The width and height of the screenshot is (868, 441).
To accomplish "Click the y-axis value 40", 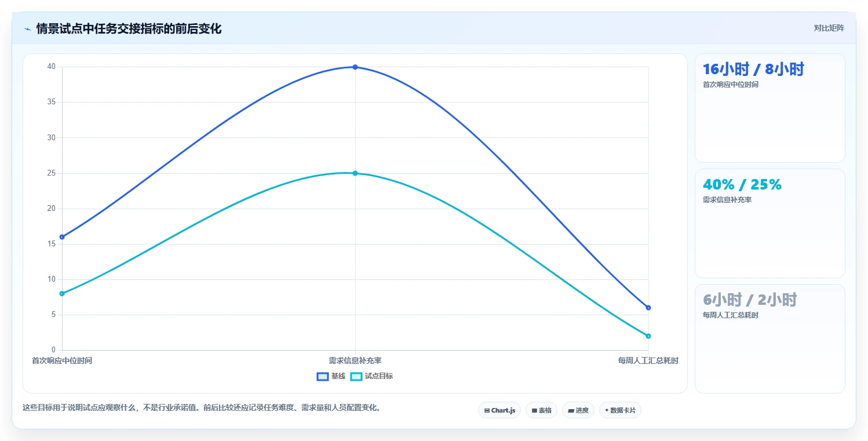I will pos(52,67).
